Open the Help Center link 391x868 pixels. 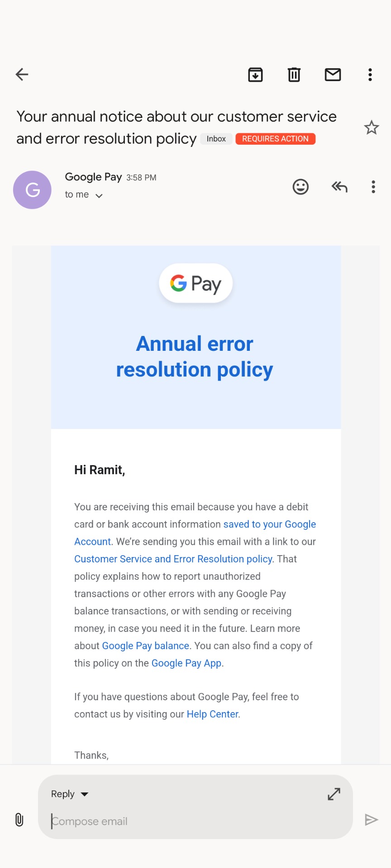pos(212,714)
